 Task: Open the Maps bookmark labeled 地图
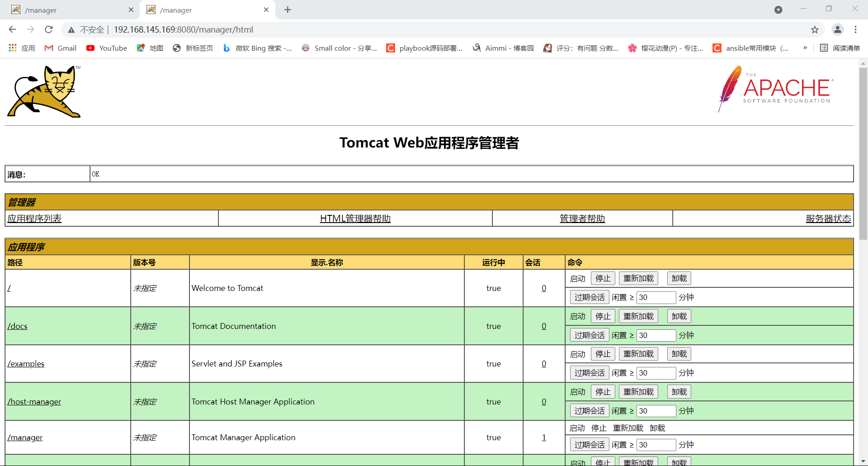click(150, 48)
